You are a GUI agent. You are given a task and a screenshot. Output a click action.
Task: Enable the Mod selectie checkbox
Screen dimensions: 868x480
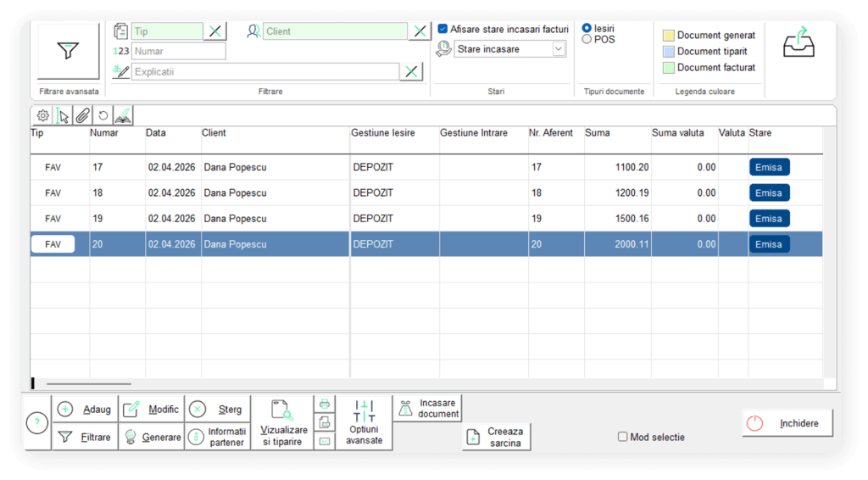(623, 437)
